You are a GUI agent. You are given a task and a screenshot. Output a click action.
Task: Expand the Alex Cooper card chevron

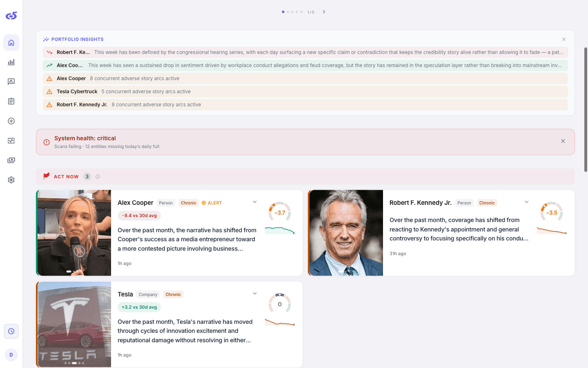(255, 202)
